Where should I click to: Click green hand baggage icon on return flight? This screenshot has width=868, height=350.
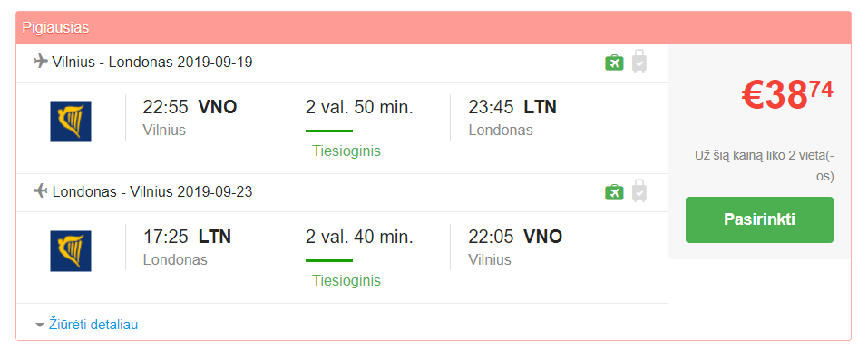click(x=614, y=192)
